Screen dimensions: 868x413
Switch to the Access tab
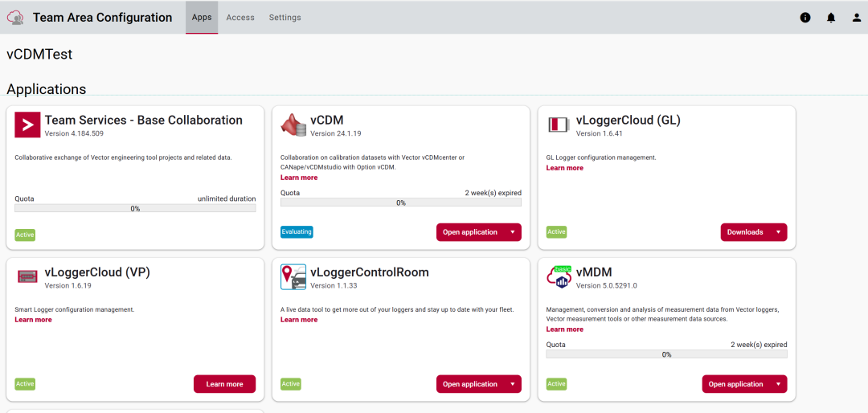[x=240, y=17]
